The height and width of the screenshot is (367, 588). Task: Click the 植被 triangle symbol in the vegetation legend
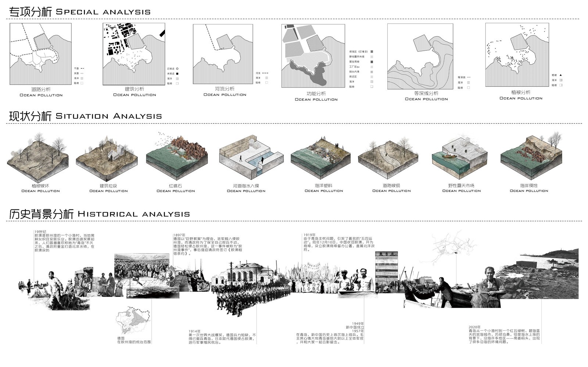pos(560,75)
